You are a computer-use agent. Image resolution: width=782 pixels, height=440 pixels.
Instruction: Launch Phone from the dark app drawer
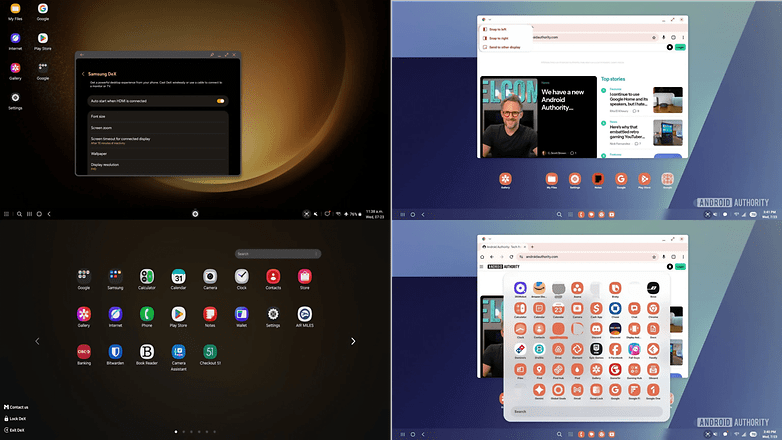(x=147, y=316)
